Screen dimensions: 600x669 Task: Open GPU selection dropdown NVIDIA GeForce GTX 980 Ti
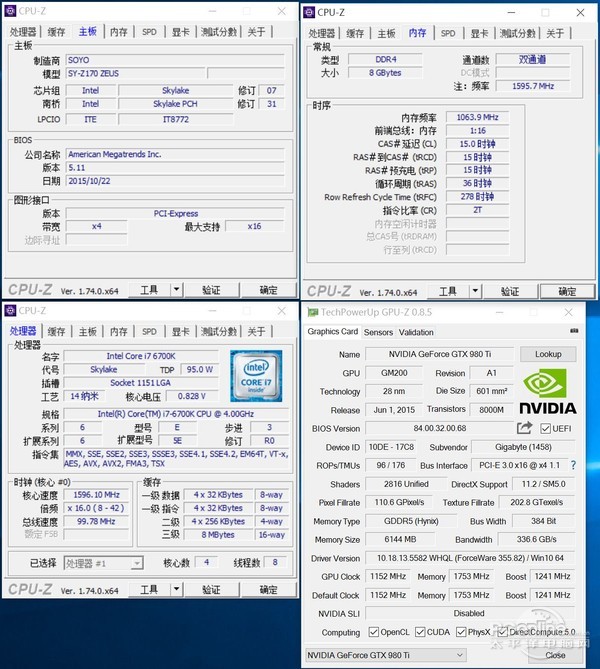point(385,655)
